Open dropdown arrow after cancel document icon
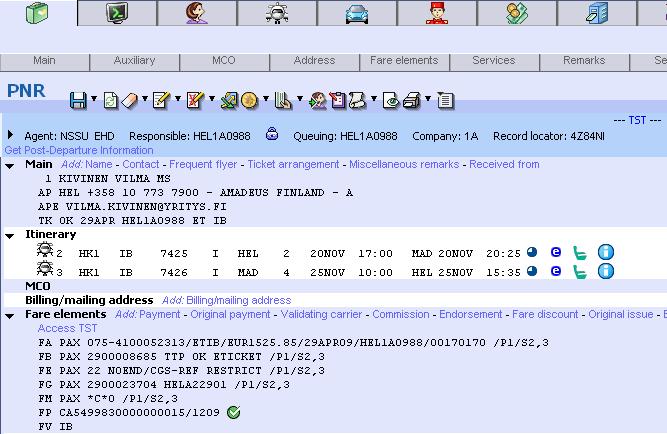Screen dimensions: 667x434 (x=212, y=99)
